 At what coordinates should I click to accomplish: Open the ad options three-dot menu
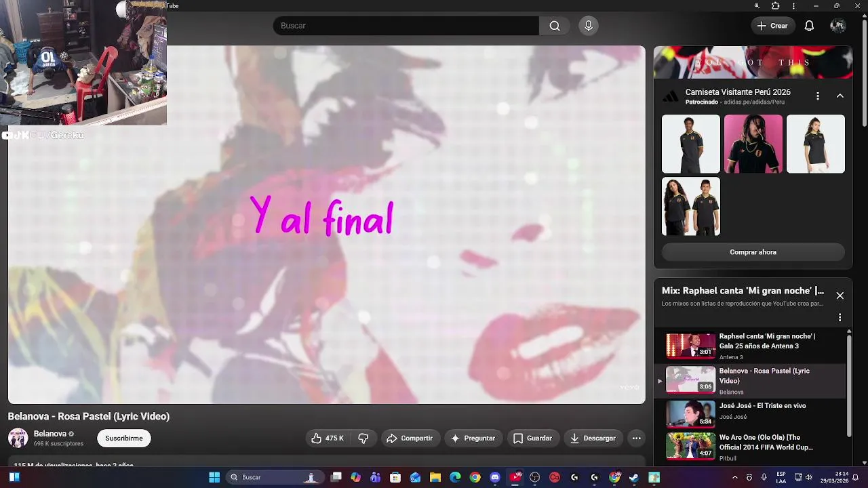pyautogui.click(x=818, y=96)
